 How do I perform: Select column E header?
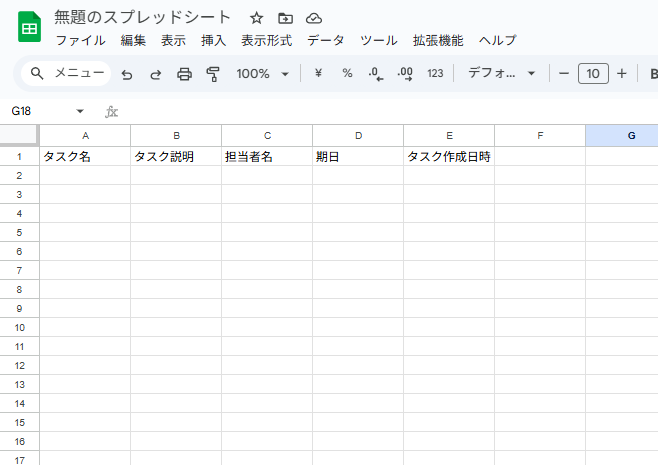click(449, 136)
